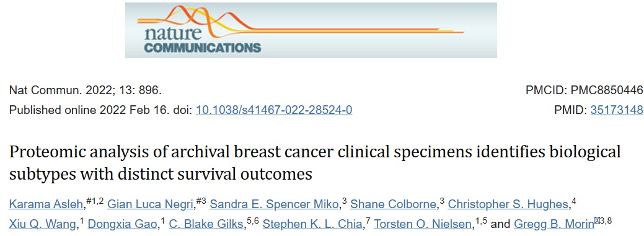Image resolution: width=644 pixels, height=236 pixels.
Task: Open Torsten O. Nielsen author link
Action: point(423,224)
